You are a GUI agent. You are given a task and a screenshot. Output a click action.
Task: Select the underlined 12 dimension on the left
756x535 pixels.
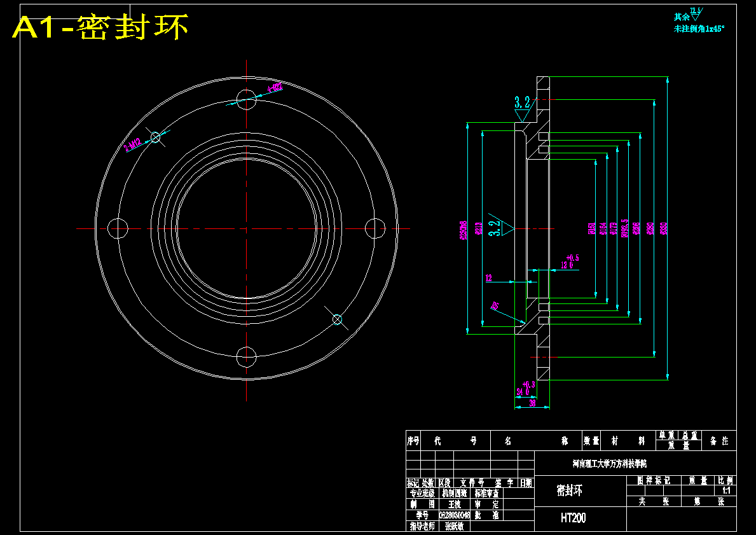click(489, 278)
